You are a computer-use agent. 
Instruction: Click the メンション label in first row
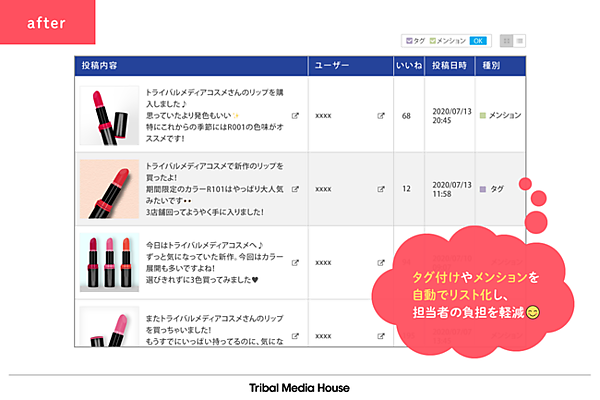click(x=505, y=116)
